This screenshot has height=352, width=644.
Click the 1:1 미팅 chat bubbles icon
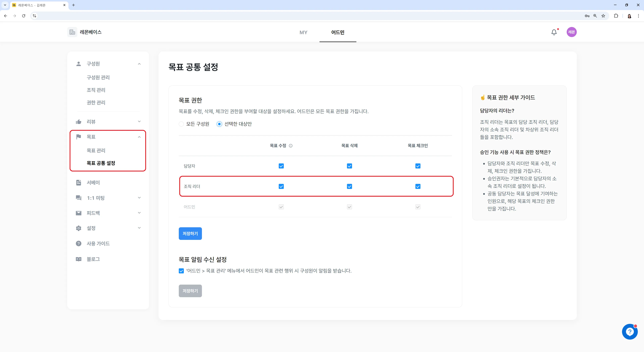click(x=78, y=198)
